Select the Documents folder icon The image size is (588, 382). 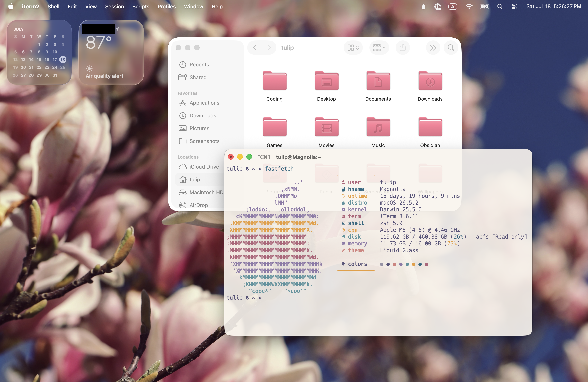point(378,81)
